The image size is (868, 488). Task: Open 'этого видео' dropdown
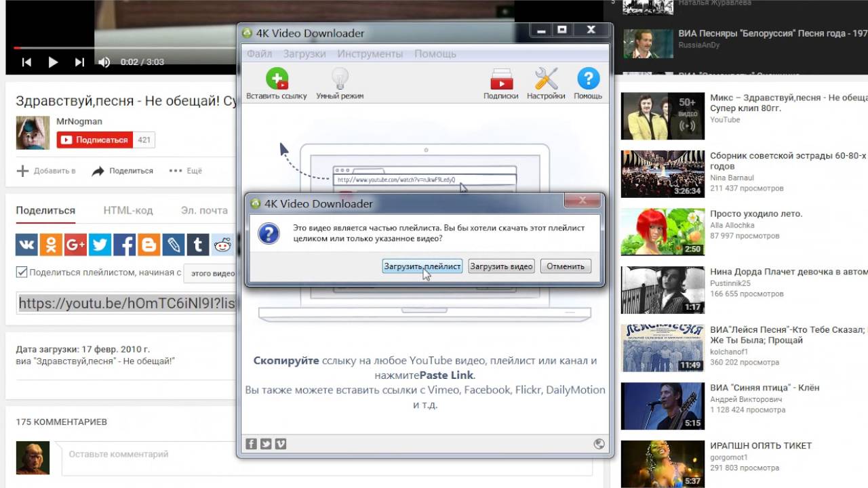210,273
